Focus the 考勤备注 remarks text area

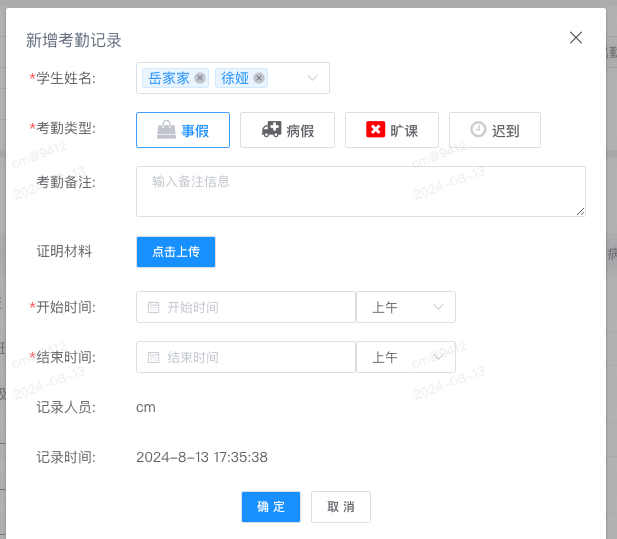pyautogui.click(x=361, y=191)
